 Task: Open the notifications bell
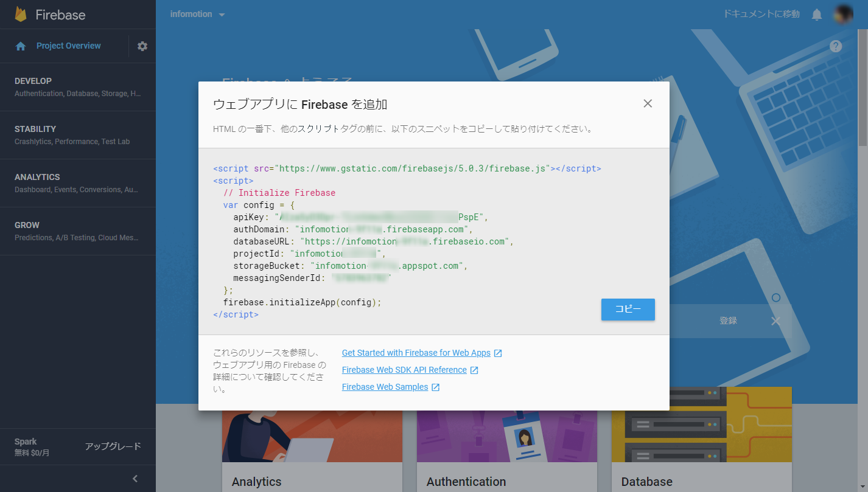click(816, 13)
